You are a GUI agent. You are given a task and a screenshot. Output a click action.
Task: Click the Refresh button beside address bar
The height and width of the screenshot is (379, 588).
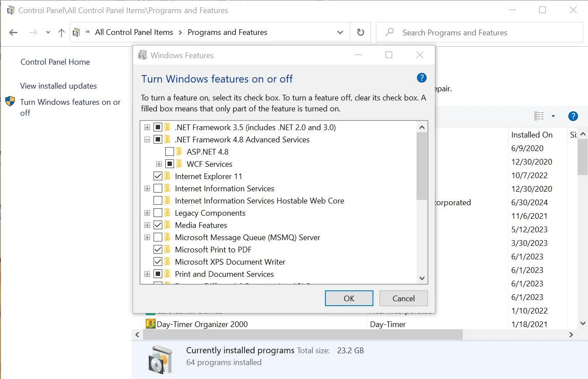pyautogui.click(x=360, y=32)
